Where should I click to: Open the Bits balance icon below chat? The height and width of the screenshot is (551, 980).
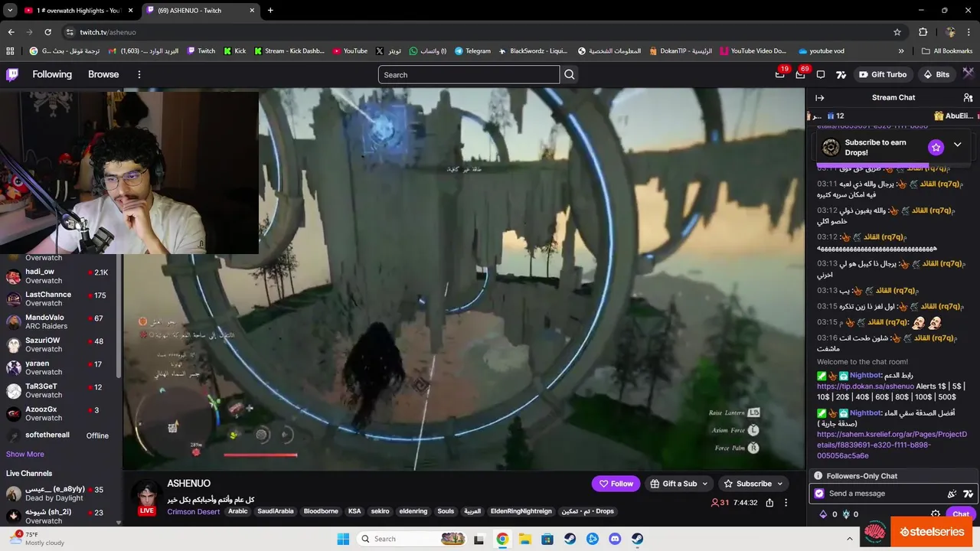[823, 514]
